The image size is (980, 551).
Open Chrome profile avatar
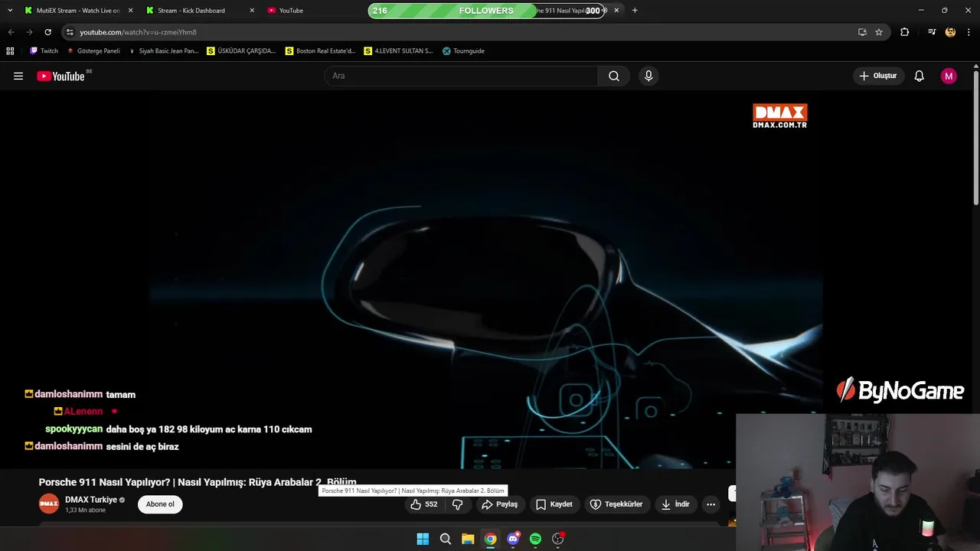pyautogui.click(x=950, y=32)
